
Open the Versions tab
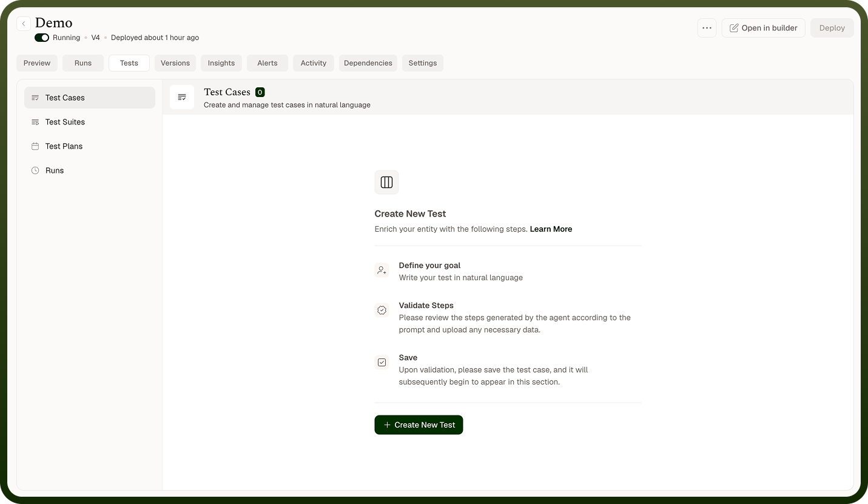(175, 63)
